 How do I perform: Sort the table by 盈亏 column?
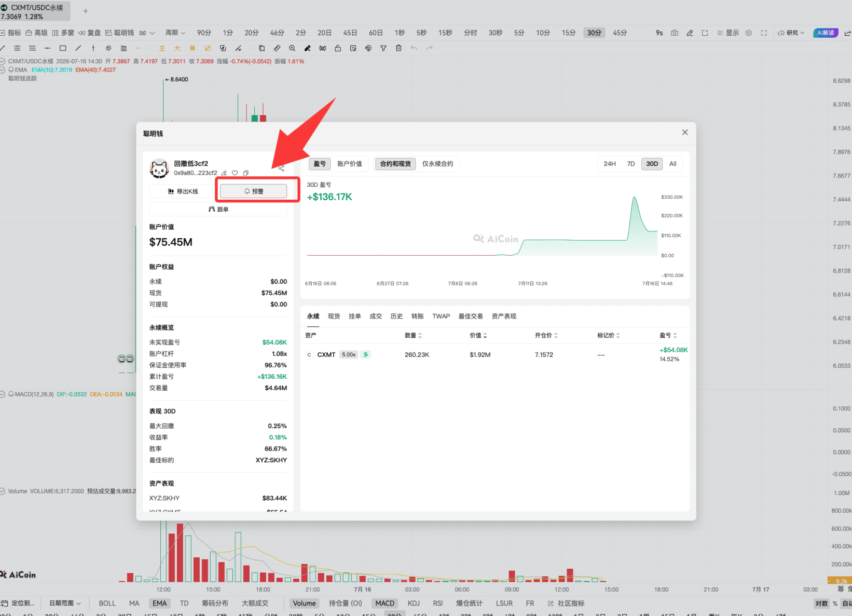point(668,336)
